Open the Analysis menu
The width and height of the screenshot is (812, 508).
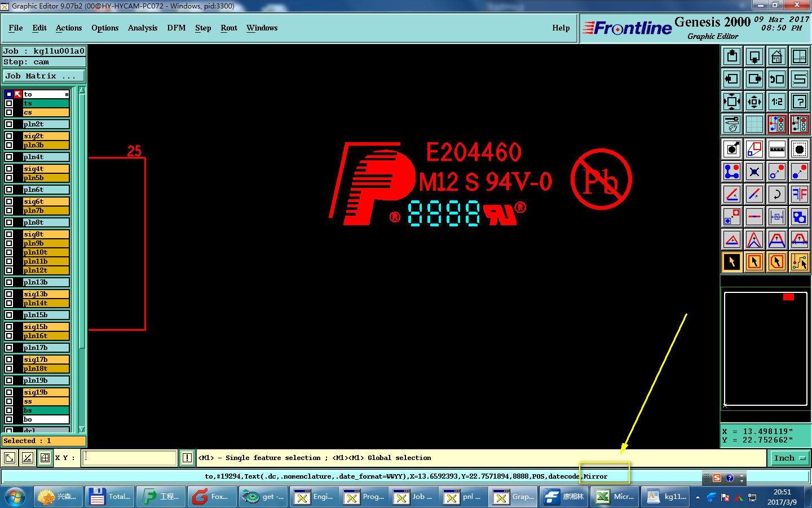coord(143,28)
